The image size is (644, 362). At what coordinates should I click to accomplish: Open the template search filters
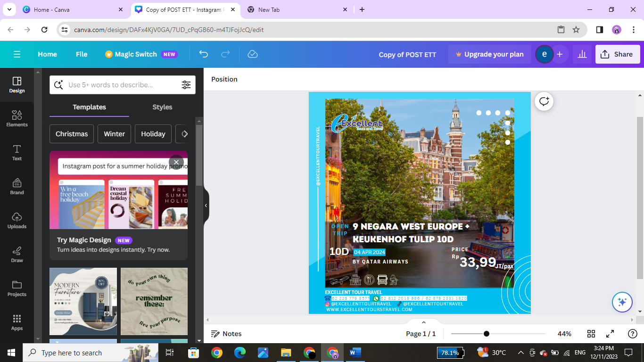pos(186,85)
